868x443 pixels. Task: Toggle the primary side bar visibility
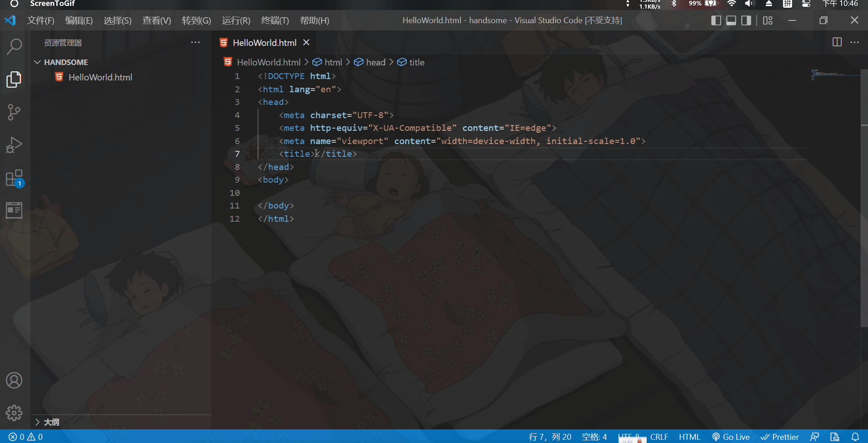[x=716, y=20]
